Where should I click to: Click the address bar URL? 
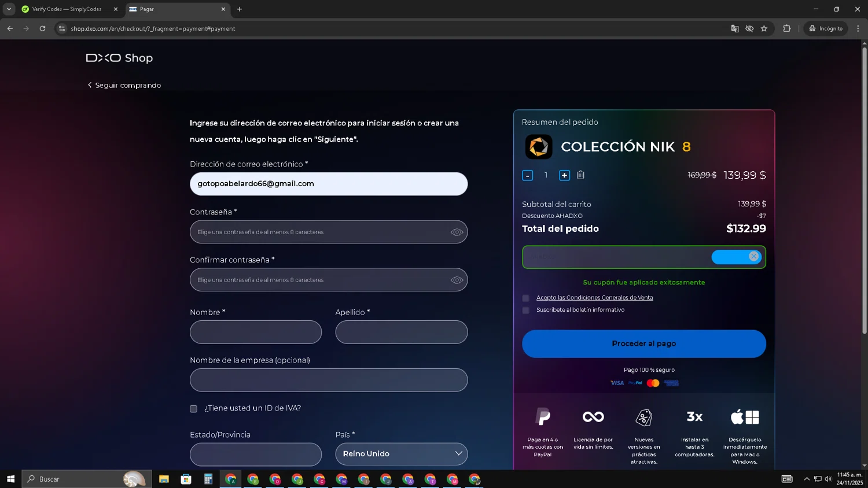153,28
